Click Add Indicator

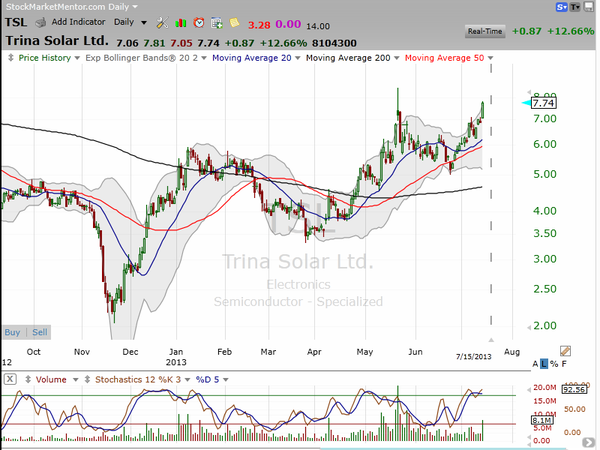tap(78, 22)
